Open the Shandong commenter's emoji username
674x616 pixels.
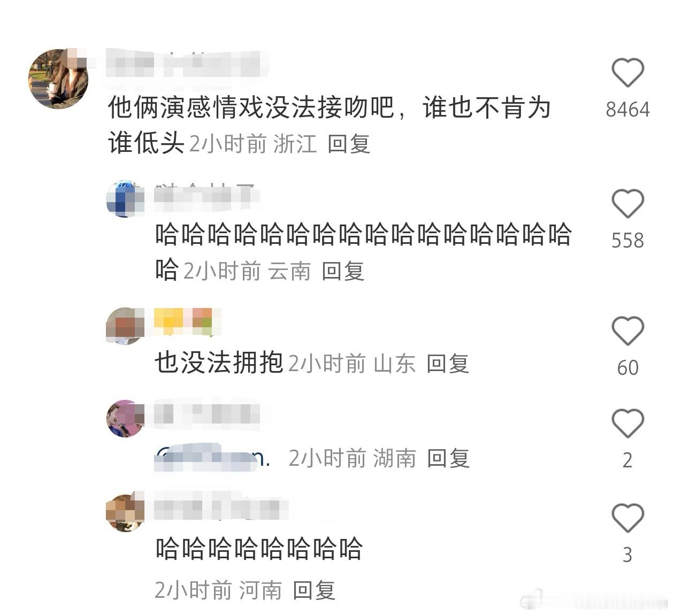click(183, 321)
